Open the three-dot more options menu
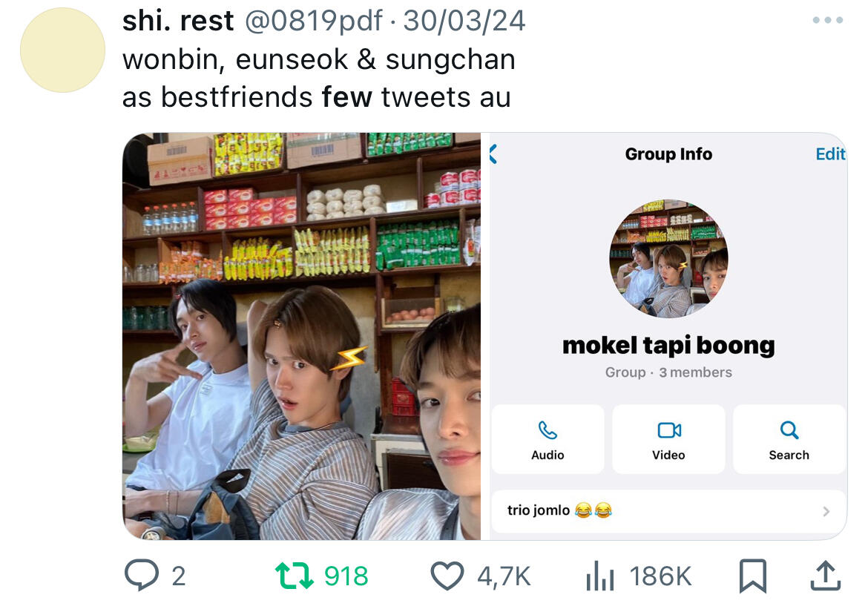This screenshot has width=868, height=609. coord(828,20)
